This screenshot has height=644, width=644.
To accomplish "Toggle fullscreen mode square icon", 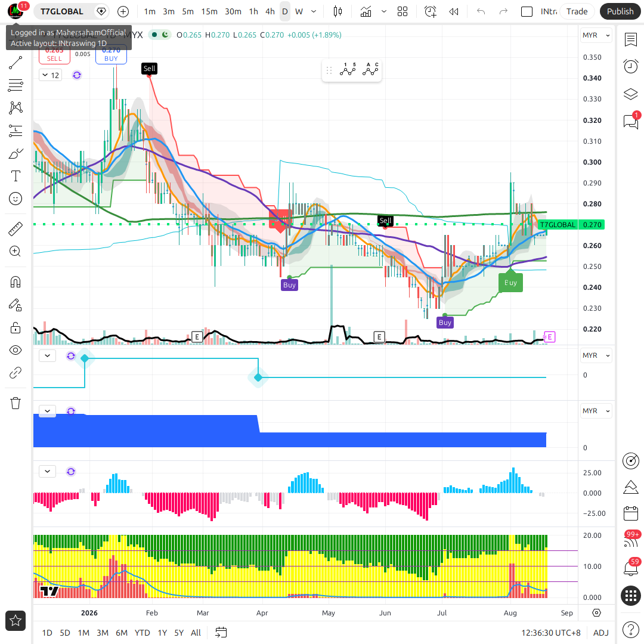I will [527, 11].
